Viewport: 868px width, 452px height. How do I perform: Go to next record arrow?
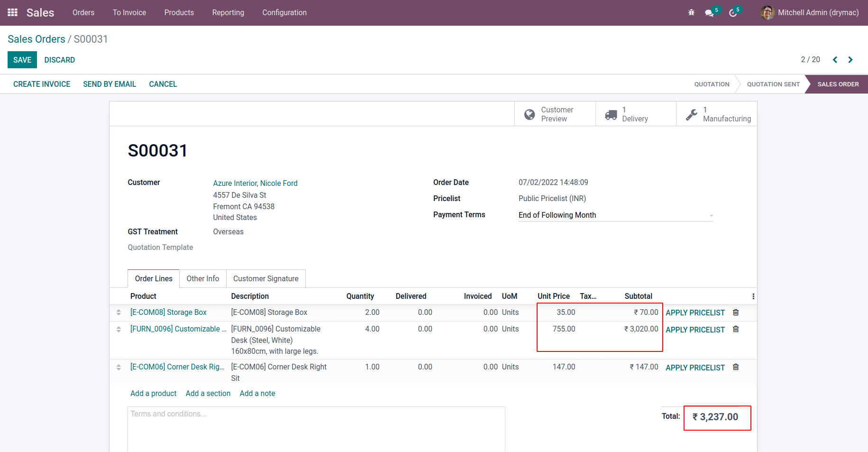point(850,60)
